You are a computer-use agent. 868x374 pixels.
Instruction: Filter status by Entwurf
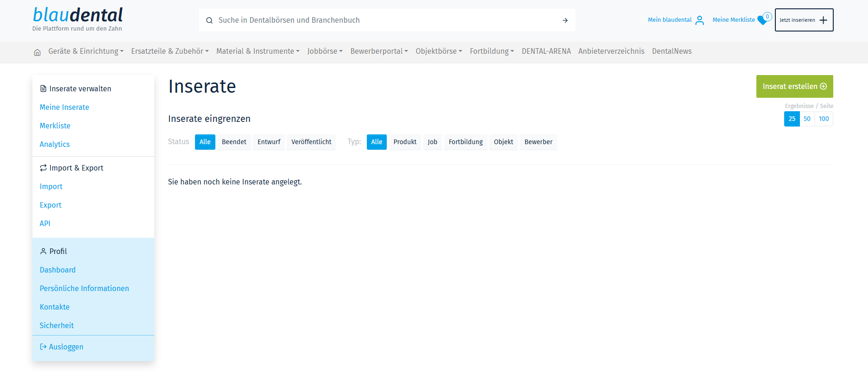point(269,142)
